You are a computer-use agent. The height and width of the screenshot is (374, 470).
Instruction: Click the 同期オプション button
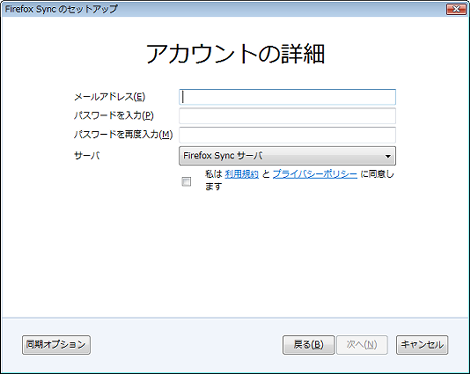coord(56,345)
